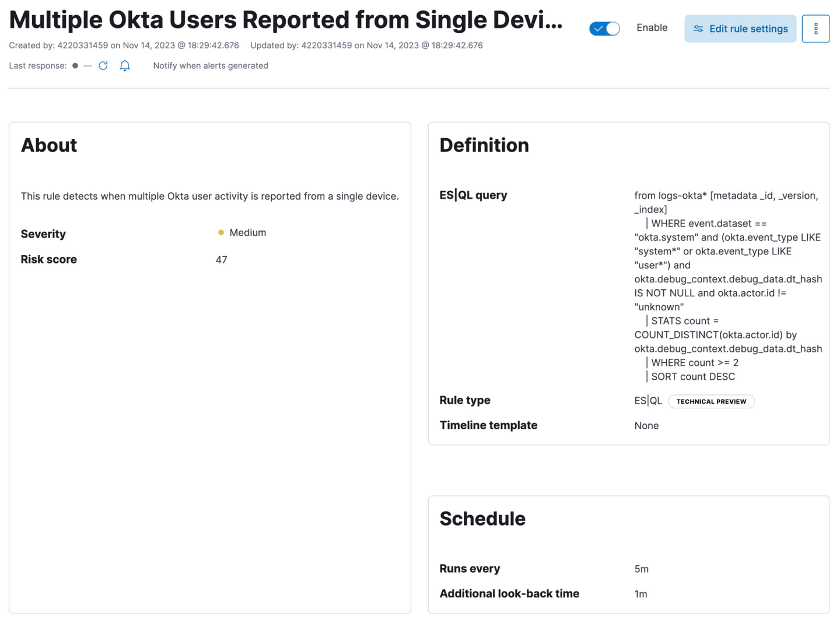
Task: Click the refresh icon beside Last response
Action: tap(103, 65)
